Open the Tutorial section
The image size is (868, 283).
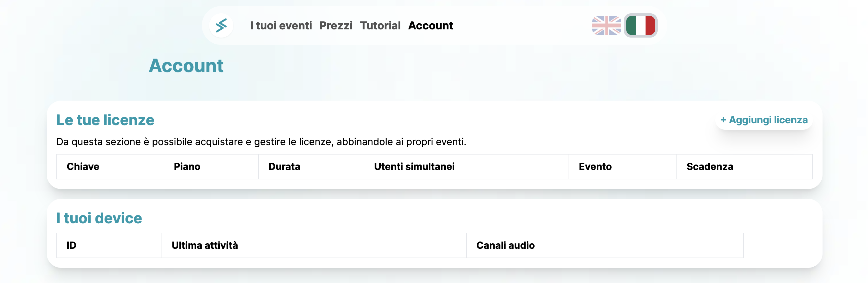point(380,26)
